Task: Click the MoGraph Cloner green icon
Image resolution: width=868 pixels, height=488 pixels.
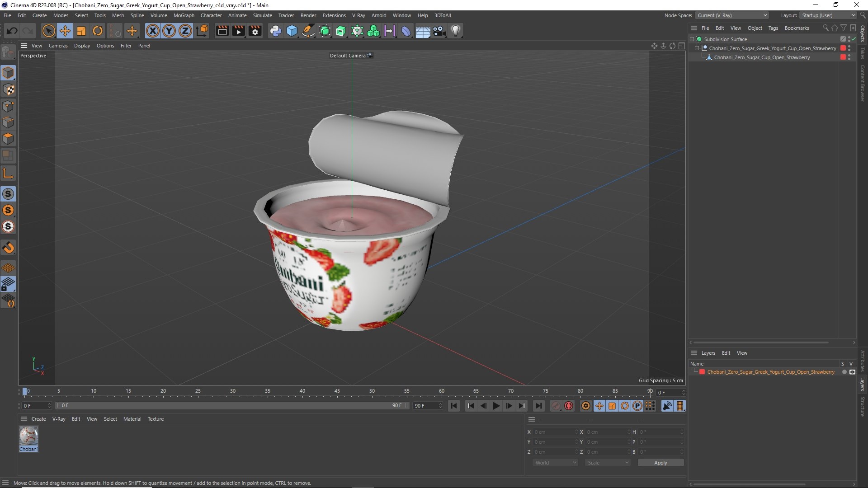Action: [373, 31]
